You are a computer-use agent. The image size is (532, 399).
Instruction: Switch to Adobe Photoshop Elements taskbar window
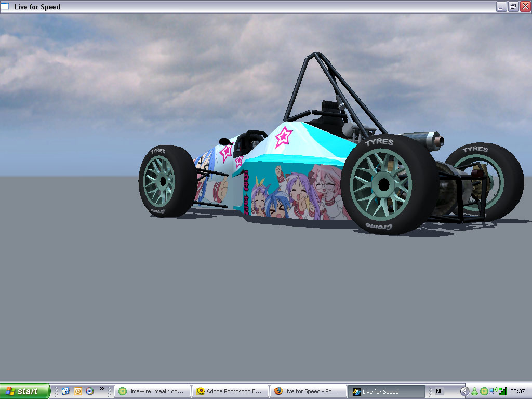click(x=230, y=392)
